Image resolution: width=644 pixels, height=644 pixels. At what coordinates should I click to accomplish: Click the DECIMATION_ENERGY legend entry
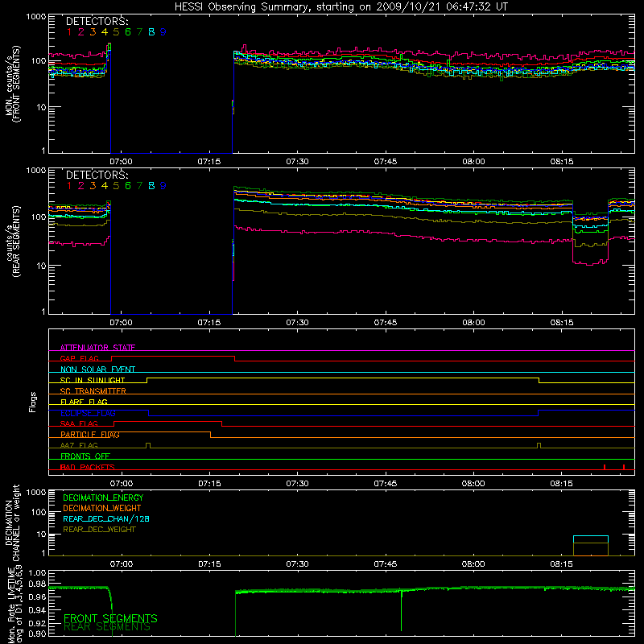(103, 497)
